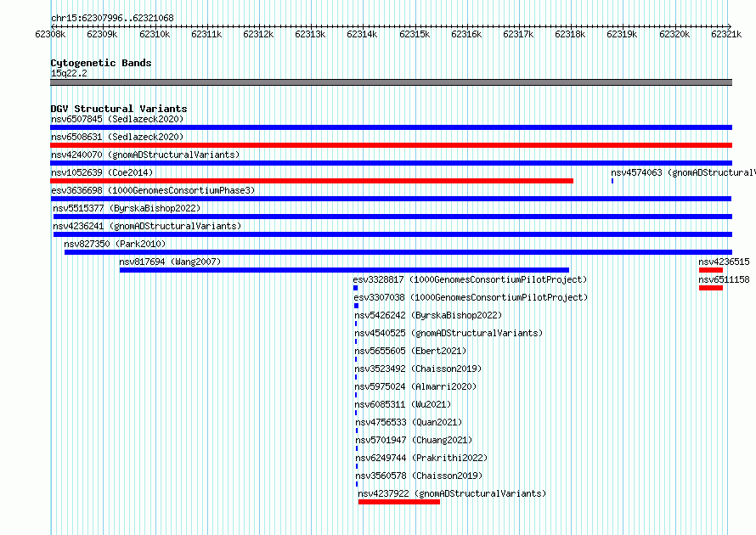Screen dimensions: 756x535
Task: Open nsv4756533 (Quan2021) label
Action: coord(409,422)
